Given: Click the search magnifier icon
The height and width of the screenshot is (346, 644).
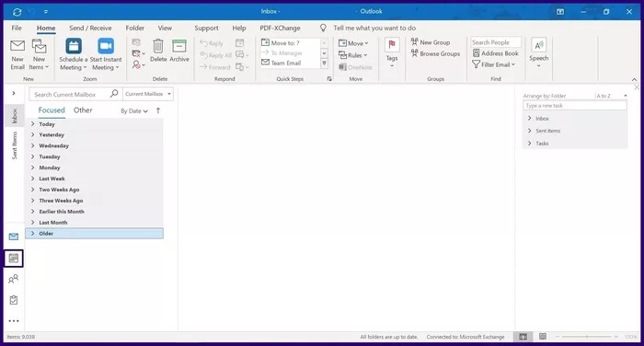Looking at the screenshot, I should [x=114, y=94].
